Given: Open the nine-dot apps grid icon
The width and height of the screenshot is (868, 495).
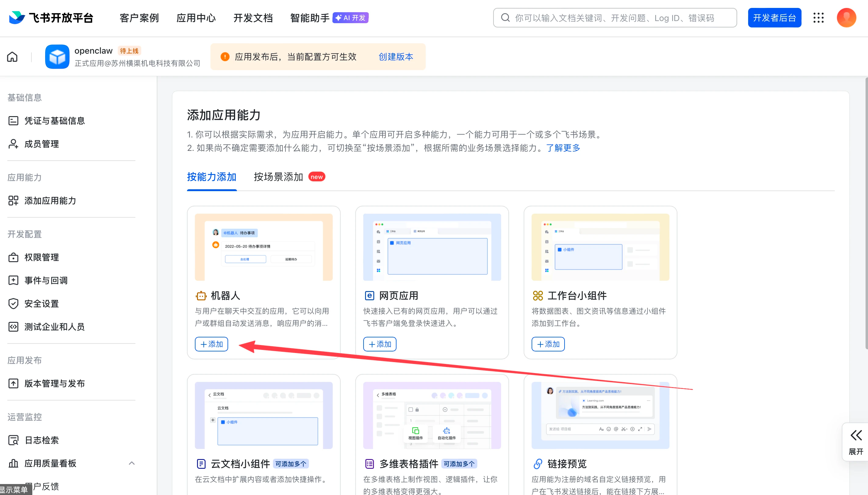Looking at the screenshot, I should [818, 18].
